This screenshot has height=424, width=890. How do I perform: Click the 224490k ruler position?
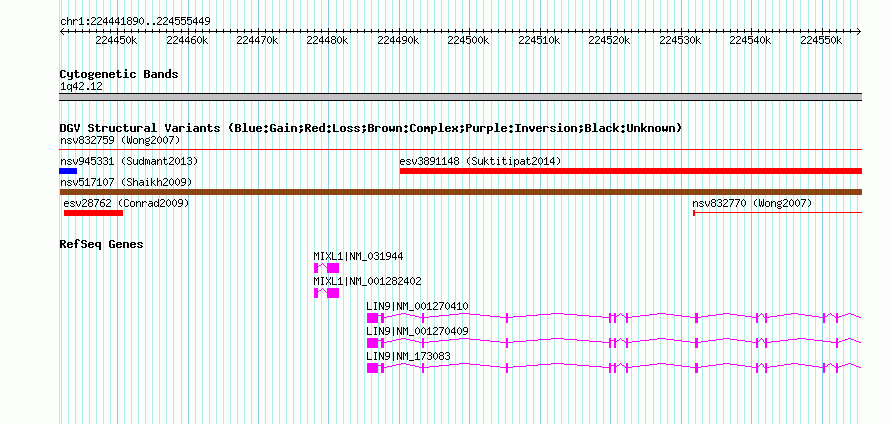(x=398, y=40)
